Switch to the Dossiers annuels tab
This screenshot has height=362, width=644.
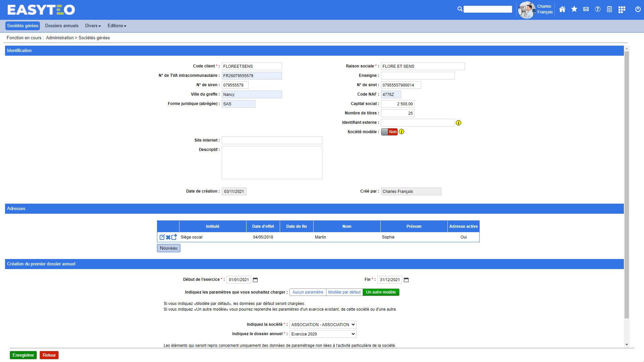62,26
